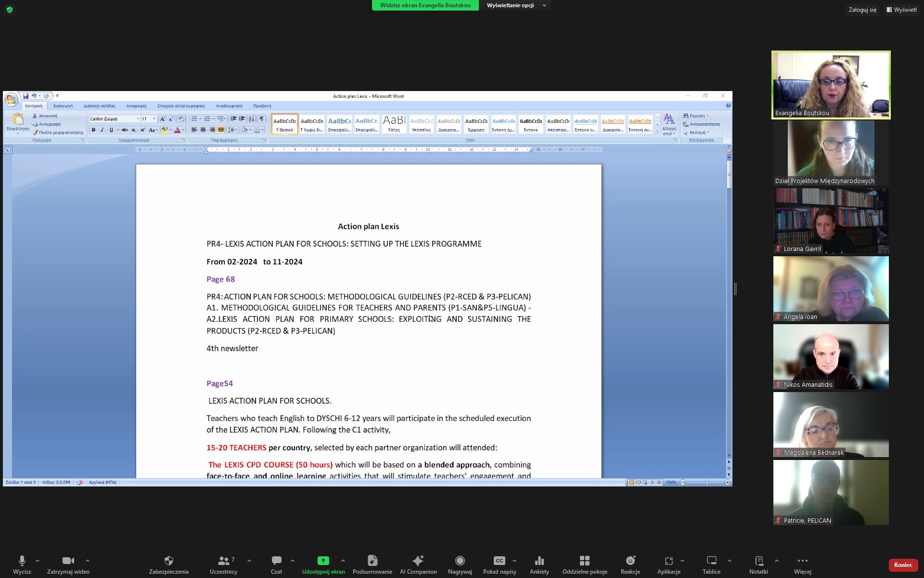Expand share options arrow next to Udostępnij ekran
Image resolution: width=924 pixels, height=578 pixels.
click(x=343, y=561)
